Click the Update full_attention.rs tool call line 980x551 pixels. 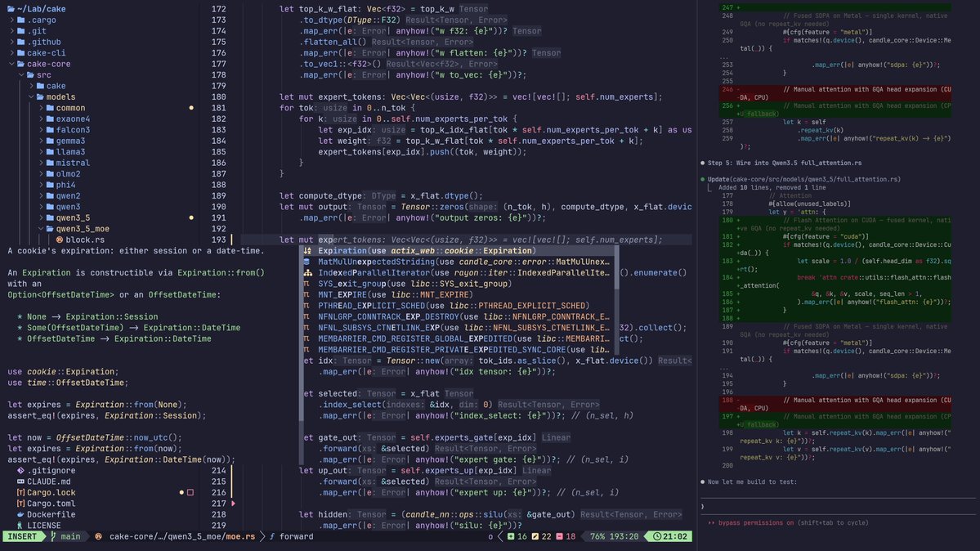(803, 179)
